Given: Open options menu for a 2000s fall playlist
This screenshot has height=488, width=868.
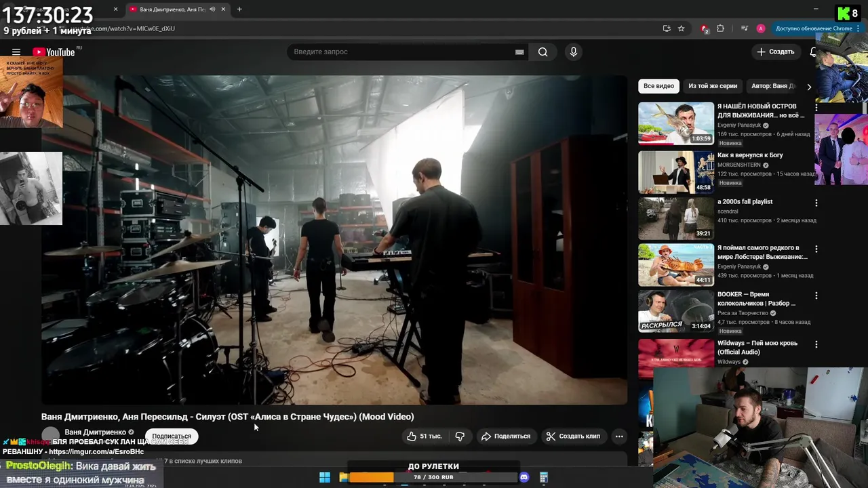Looking at the screenshot, I should tap(816, 203).
